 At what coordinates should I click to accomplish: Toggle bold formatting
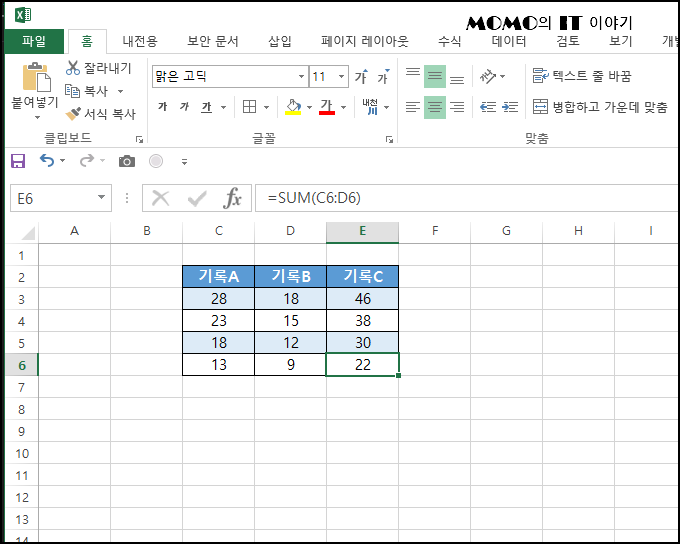tap(163, 106)
